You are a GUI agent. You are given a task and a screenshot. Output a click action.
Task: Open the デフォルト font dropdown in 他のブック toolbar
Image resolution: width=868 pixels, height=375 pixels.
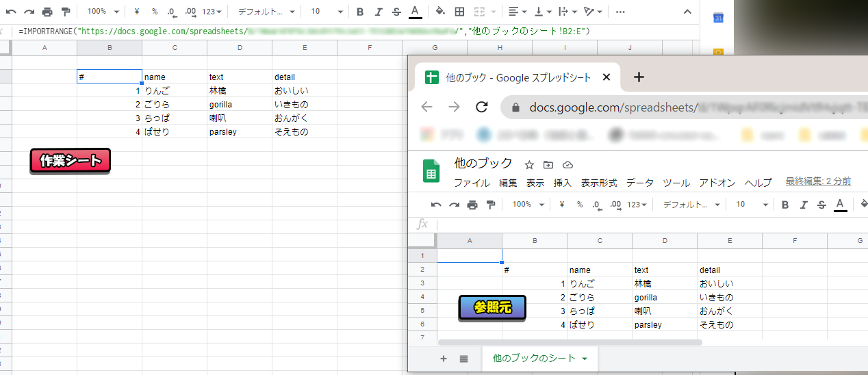[x=692, y=204]
